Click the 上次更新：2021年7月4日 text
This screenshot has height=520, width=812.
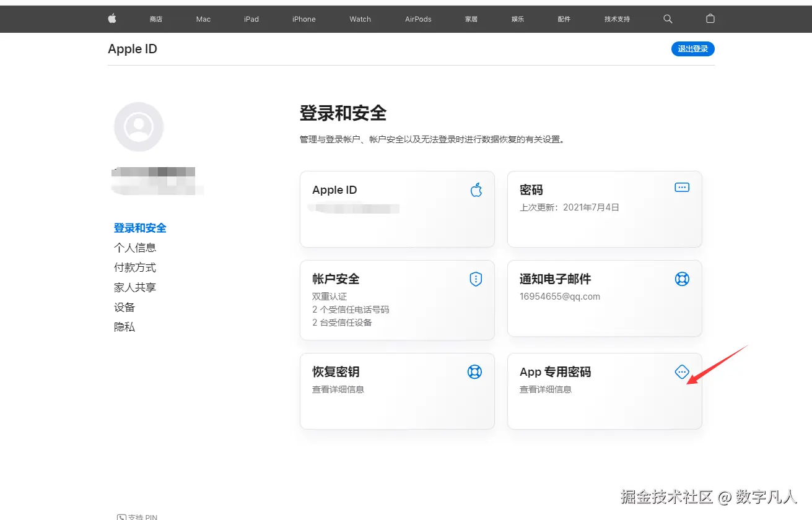pos(569,207)
